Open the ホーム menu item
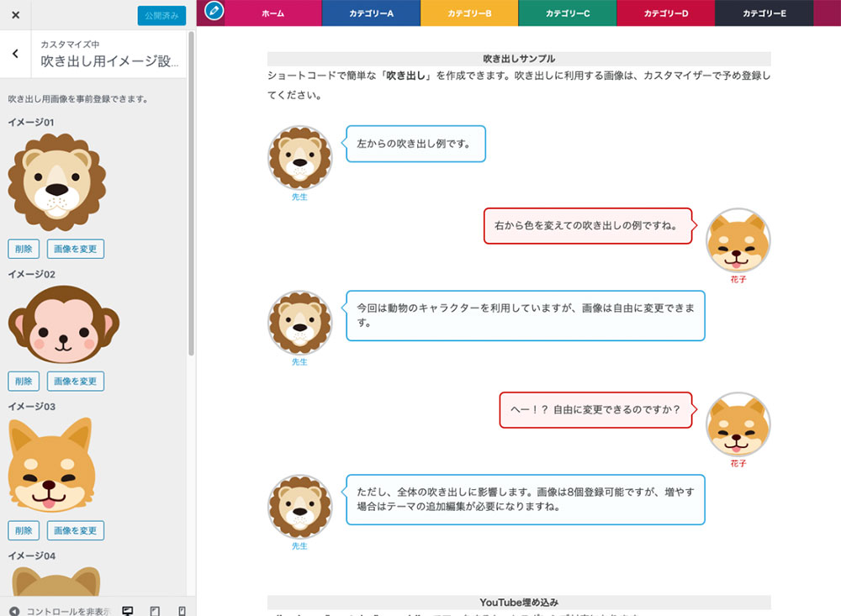The height and width of the screenshot is (616, 841). (273, 13)
